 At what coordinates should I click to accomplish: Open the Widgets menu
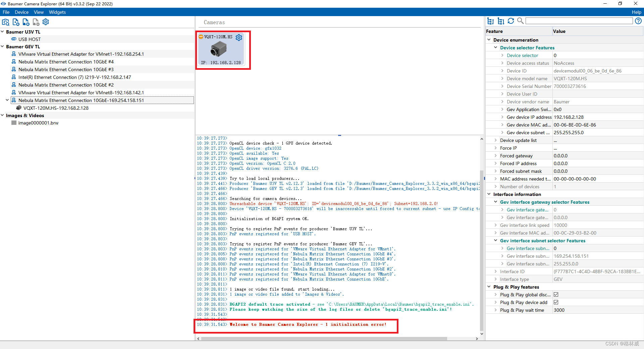pyautogui.click(x=57, y=12)
